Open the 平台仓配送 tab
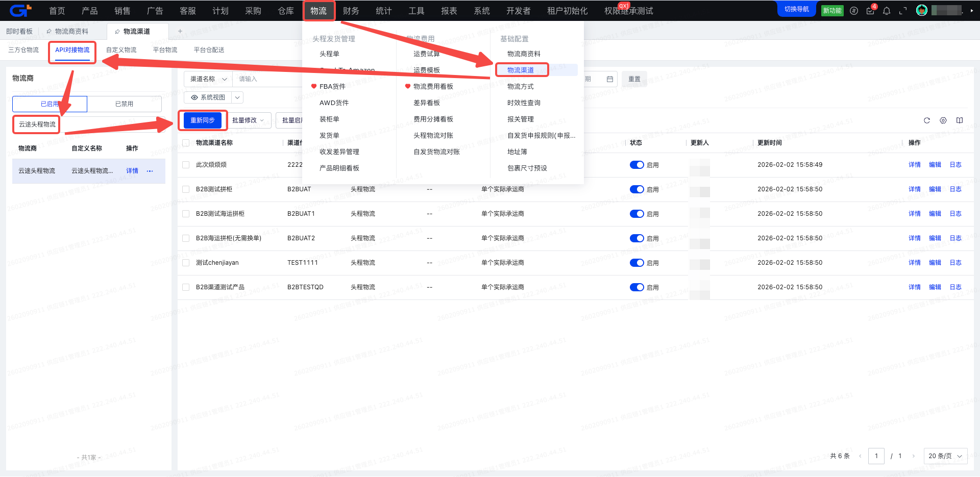 point(209,50)
